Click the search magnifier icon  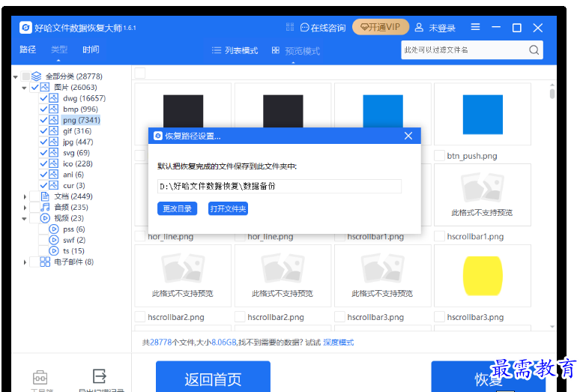(x=534, y=49)
